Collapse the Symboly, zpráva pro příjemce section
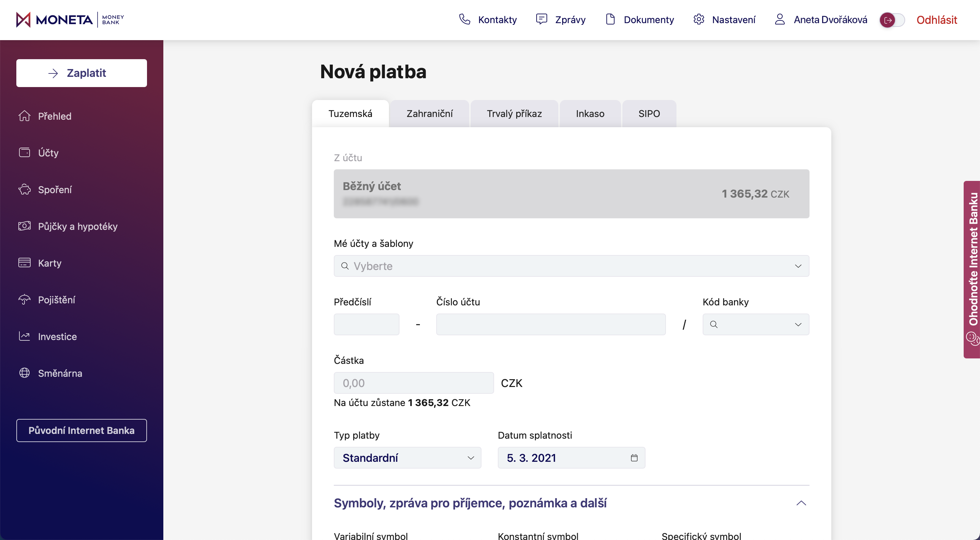Screen dimensions: 980x540 click(x=801, y=503)
